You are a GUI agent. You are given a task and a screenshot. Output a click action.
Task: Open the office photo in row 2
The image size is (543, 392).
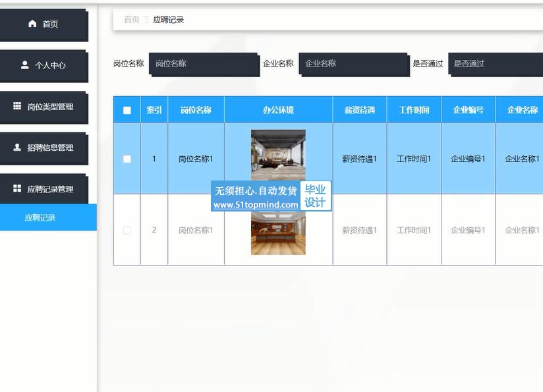coord(279,233)
